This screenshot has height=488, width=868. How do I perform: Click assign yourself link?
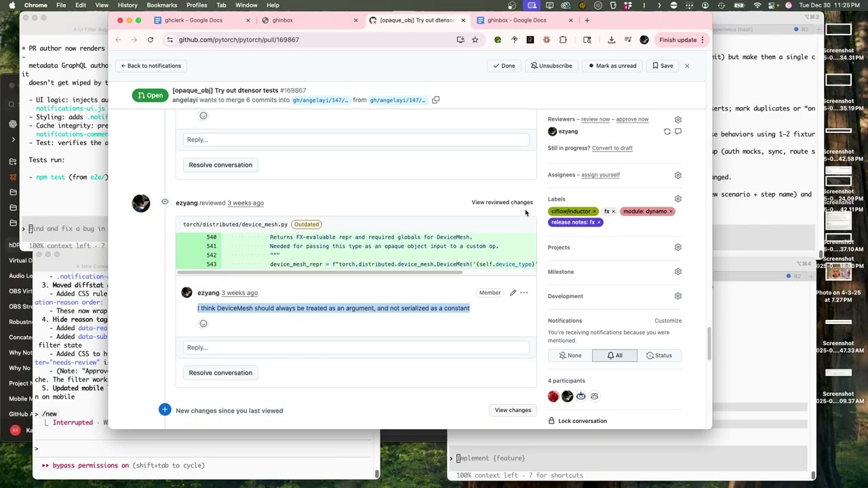(x=600, y=175)
